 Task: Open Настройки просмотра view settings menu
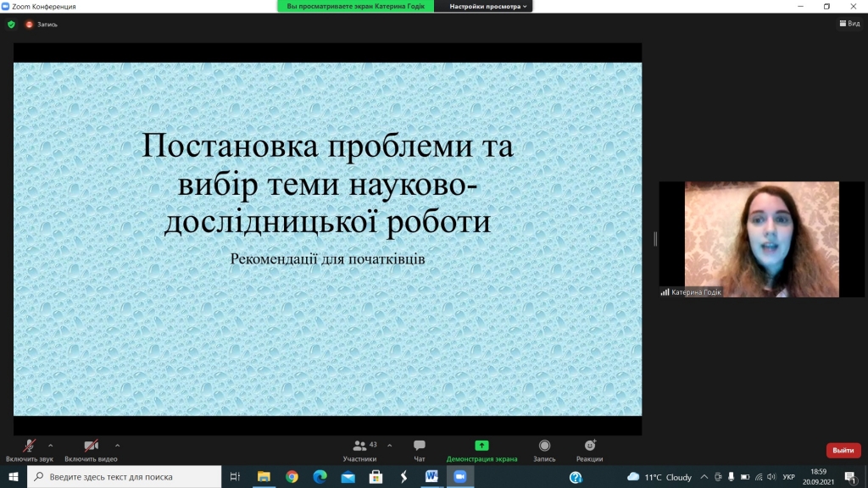[487, 6]
